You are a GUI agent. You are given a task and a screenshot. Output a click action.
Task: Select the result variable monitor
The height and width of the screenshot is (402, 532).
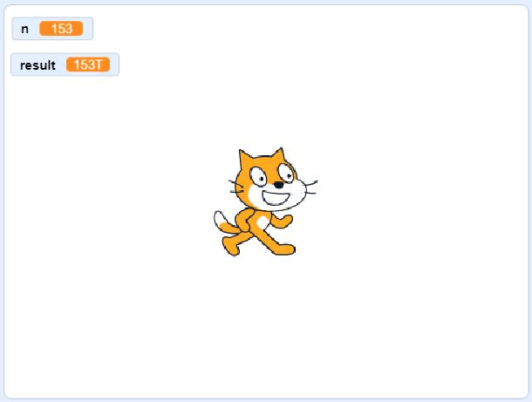point(65,65)
